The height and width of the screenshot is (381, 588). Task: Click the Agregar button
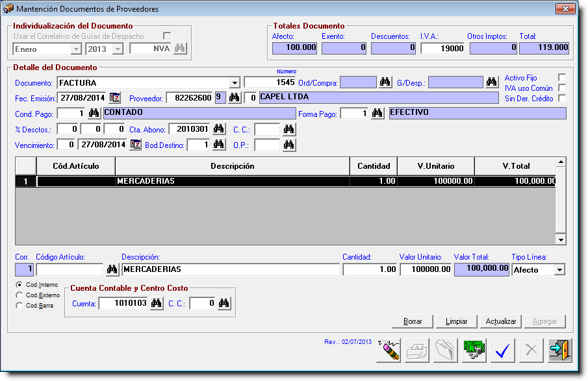tap(544, 321)
